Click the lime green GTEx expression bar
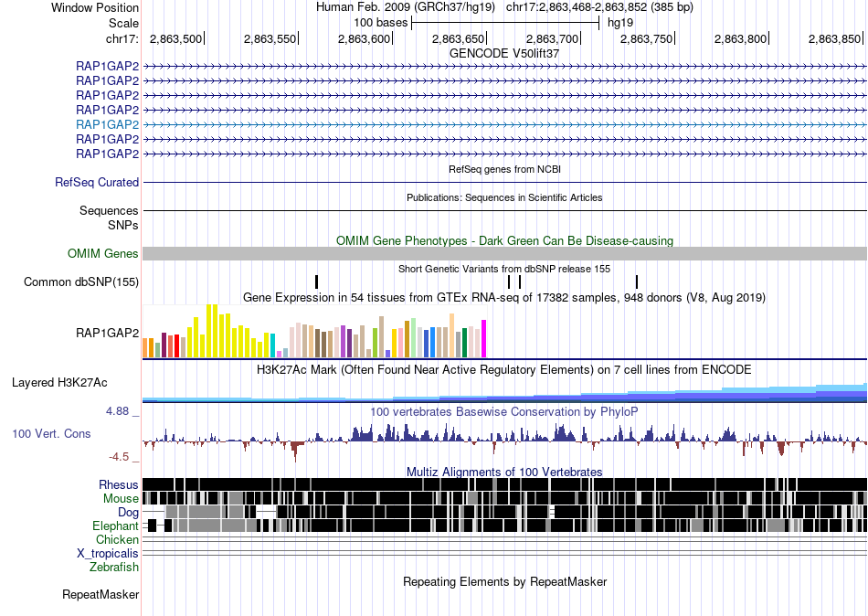 click(x=375, y=343)
